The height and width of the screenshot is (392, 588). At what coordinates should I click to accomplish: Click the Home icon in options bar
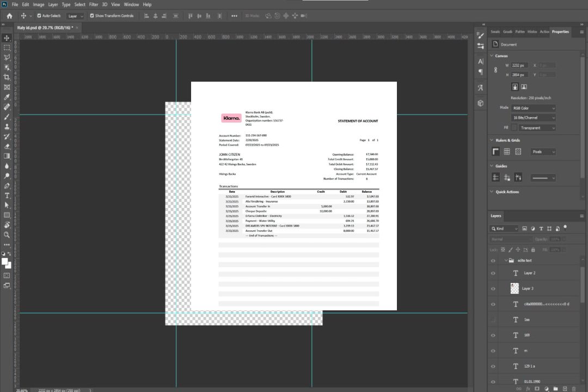[9, 16]
